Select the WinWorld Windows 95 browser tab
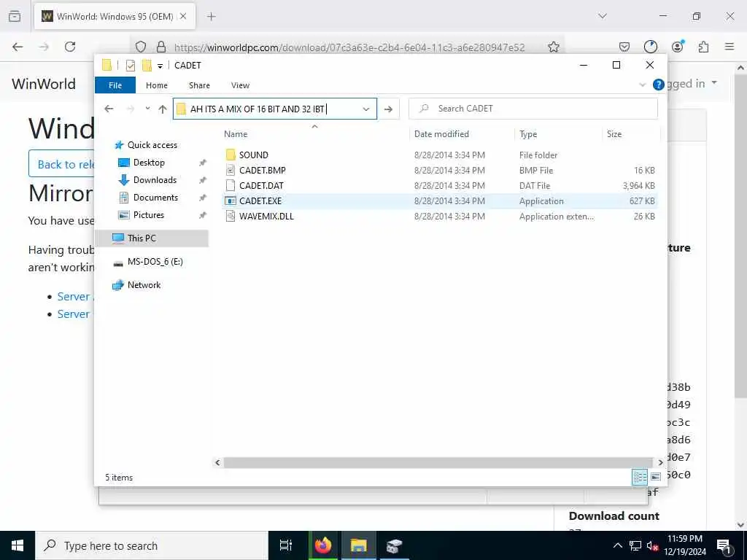This screenshot has width=747, height=560. (x=115, y=16)
